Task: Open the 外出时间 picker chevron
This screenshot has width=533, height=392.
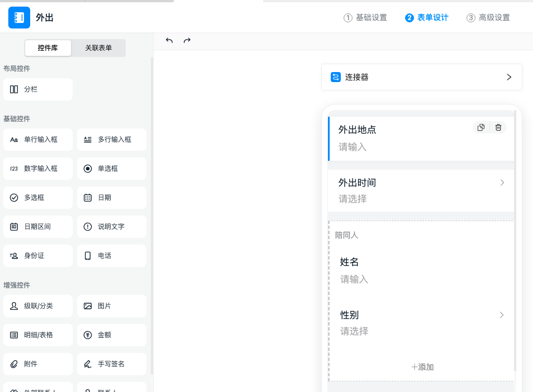Action: pyautogui.click(x=502, y=183)
